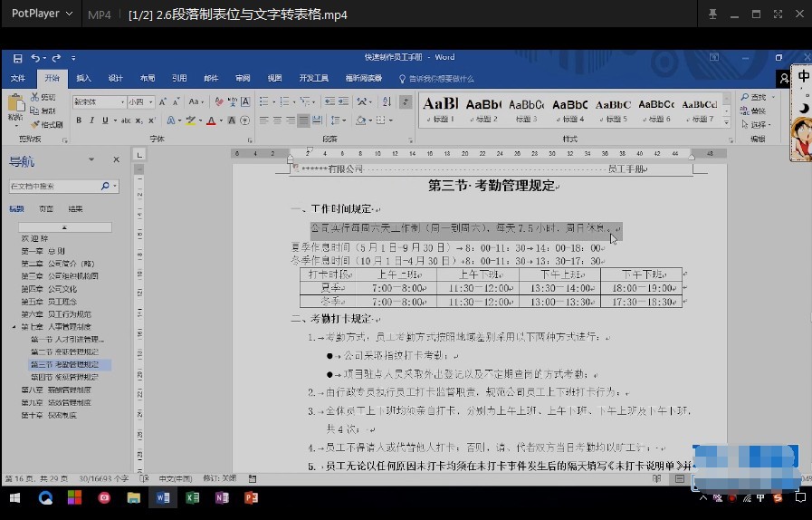
Task: Toggle strikethrough formatting
Action: point(125,120)
